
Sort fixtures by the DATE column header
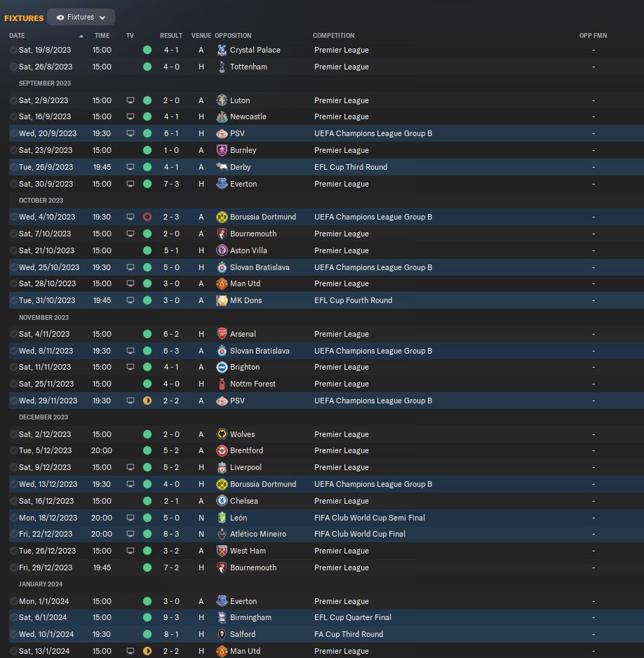pyautogui.click(x=17, y=36)
